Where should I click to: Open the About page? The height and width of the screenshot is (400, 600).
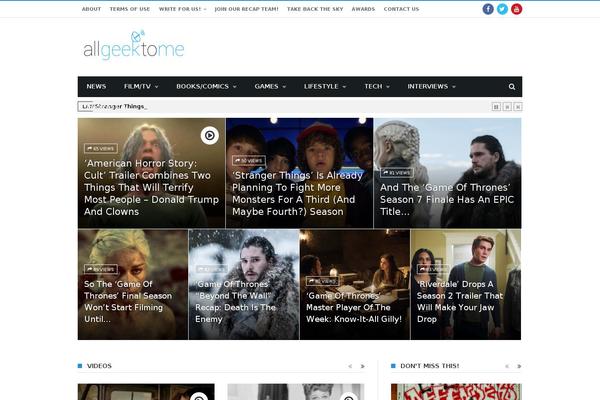[91, 9]
